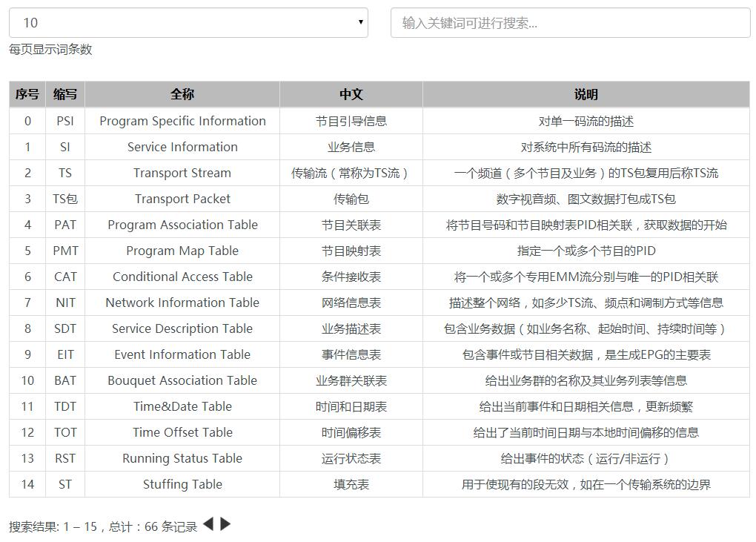This screenshot has height=542, width=756.
Task: Click the 全称 column header
Action: coord(182,94)
